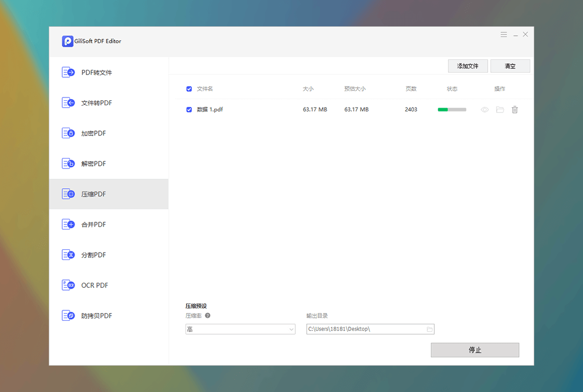Click the 解密PDF unlock icon
The width and height of the screenshot is (583, 392).
tap(68, 164)
